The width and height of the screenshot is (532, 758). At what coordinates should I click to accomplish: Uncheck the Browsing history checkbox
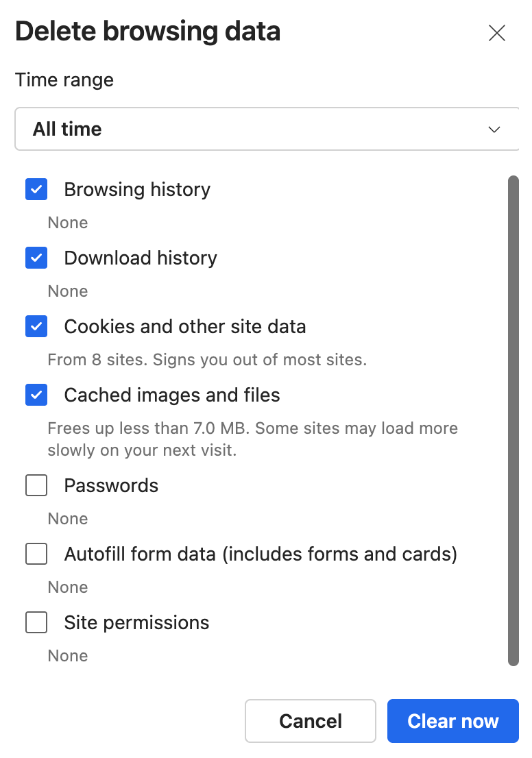pos(36,189)
